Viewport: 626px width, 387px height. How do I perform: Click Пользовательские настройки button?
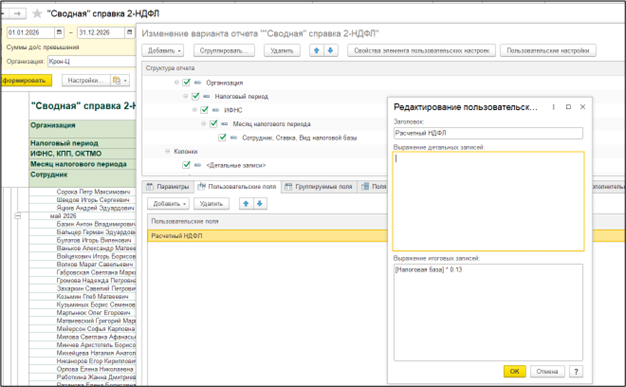click(548, 51)
